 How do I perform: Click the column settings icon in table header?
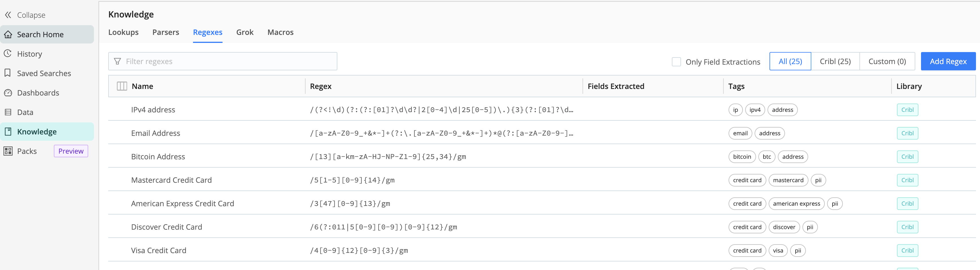[x=122, y=86]
